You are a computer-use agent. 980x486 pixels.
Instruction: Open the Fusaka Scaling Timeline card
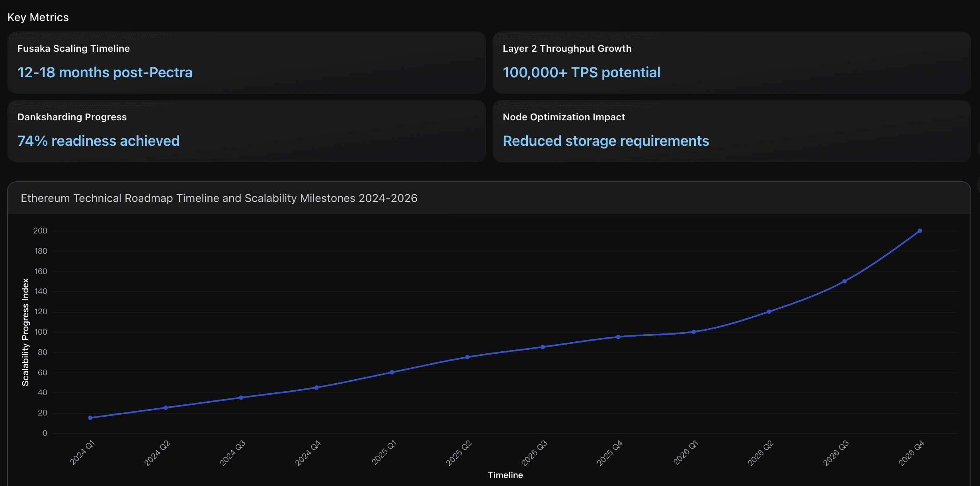tap(246, 63)
